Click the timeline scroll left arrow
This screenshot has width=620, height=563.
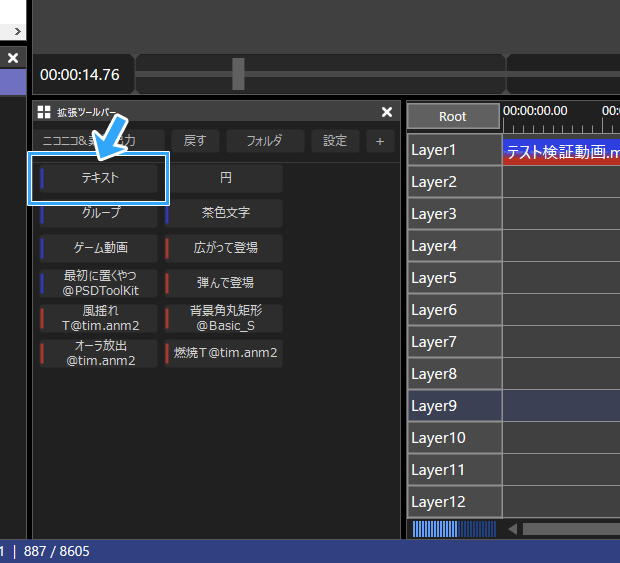[x=512, y=529]
